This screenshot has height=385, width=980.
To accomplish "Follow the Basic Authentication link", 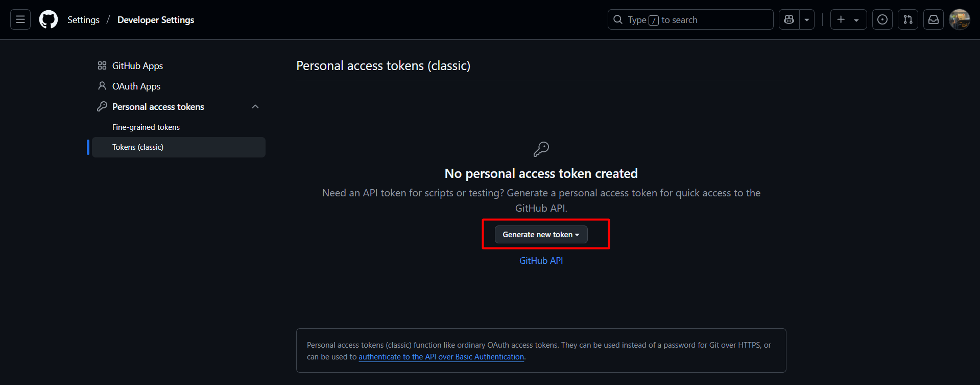I will [441, 356].
